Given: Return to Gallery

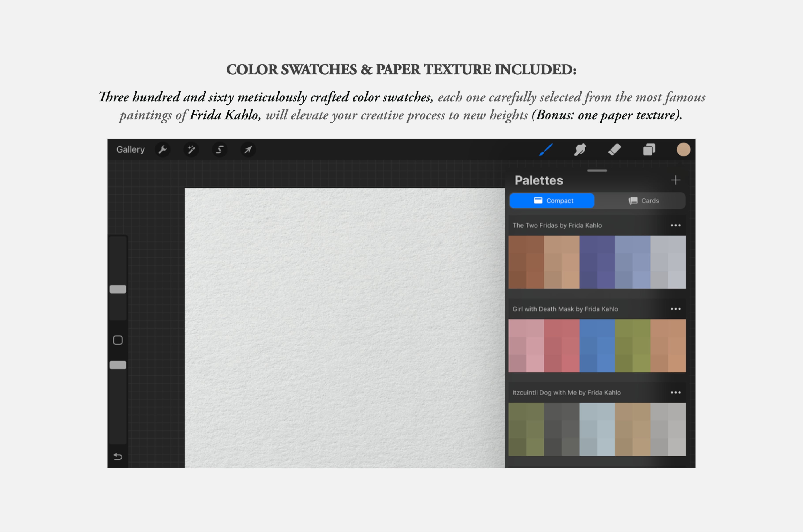Looking at the screenshot, I should click(130, 150).
